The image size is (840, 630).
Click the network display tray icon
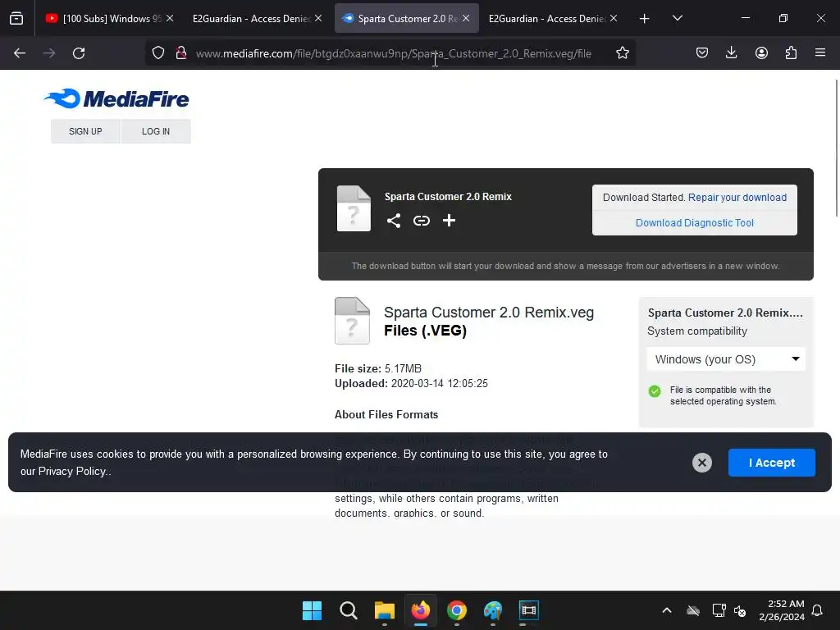(x=719, y=610)
